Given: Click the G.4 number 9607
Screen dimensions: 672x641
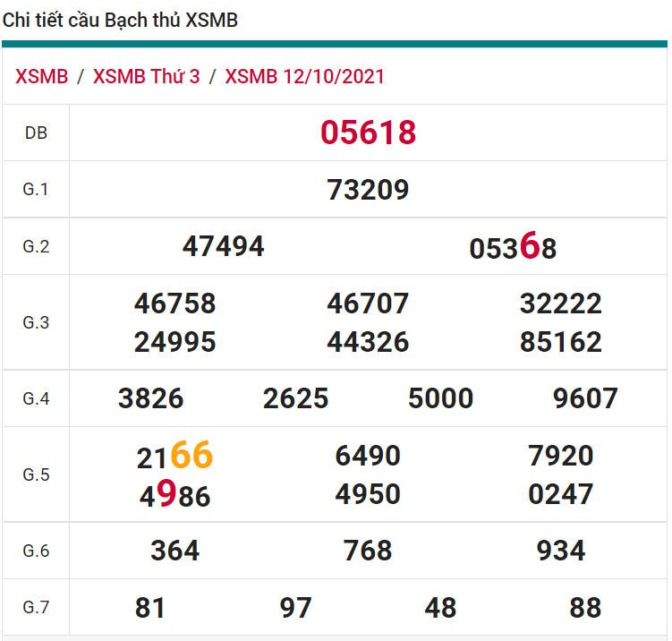Looking at the screenshot, I should tap(585, 398).
